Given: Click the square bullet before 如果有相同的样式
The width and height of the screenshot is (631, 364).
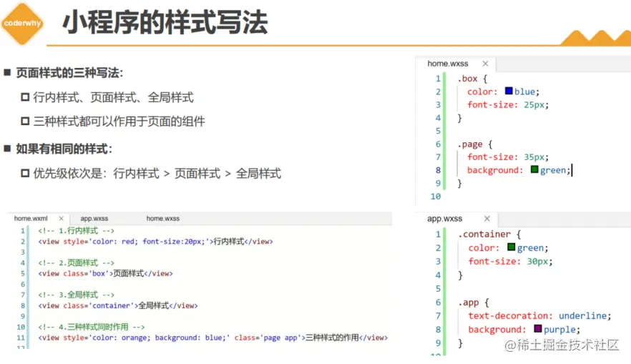Looking at the screenshot, I should tap(7, 149).
